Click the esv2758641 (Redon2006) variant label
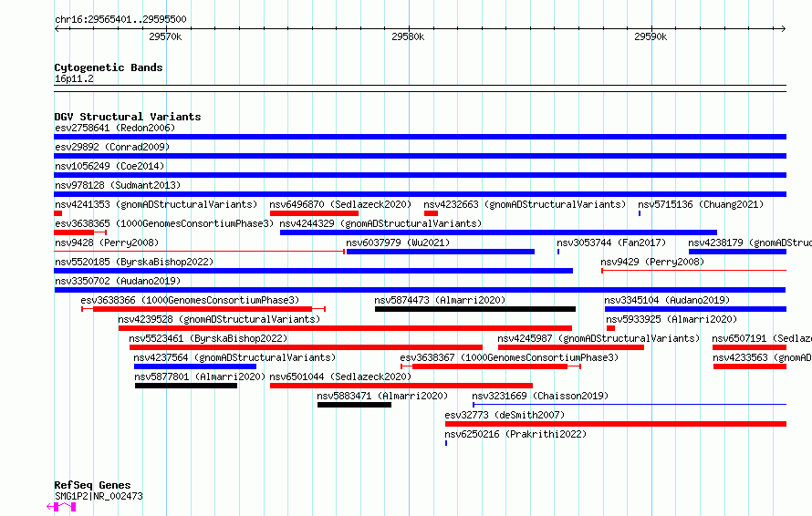 (x=115, y=128)
